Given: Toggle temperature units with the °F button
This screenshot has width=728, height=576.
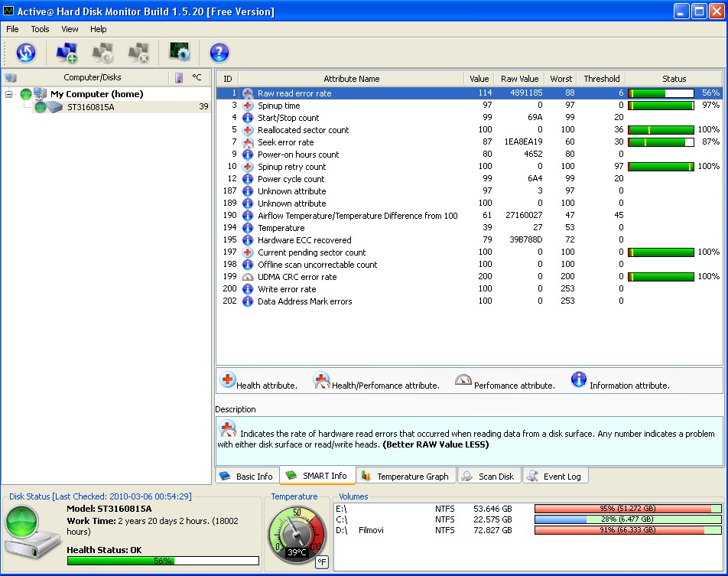Looking at the screenshot, I should tap(322, 562).
